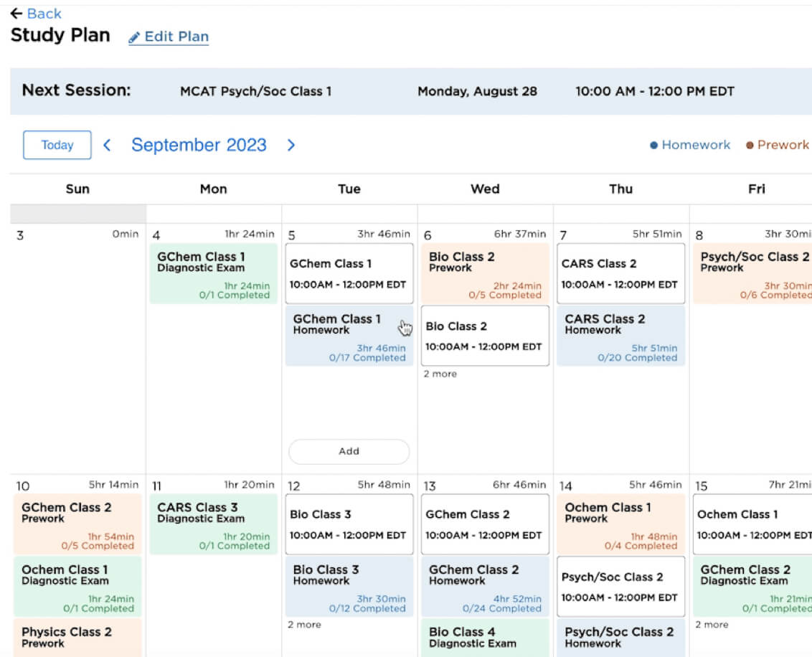
Task: Click the Today button
Action: tap(57, 145)
